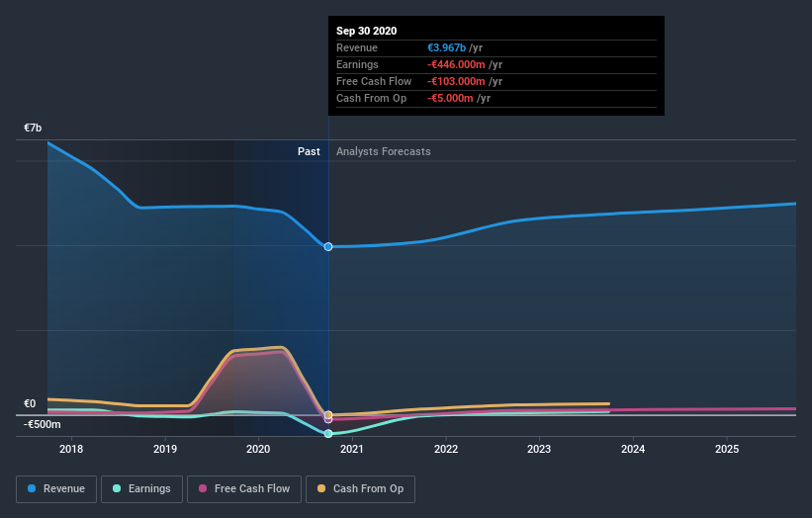
Task: Click the -€500m y-axis label
Action: click(42, 424)
